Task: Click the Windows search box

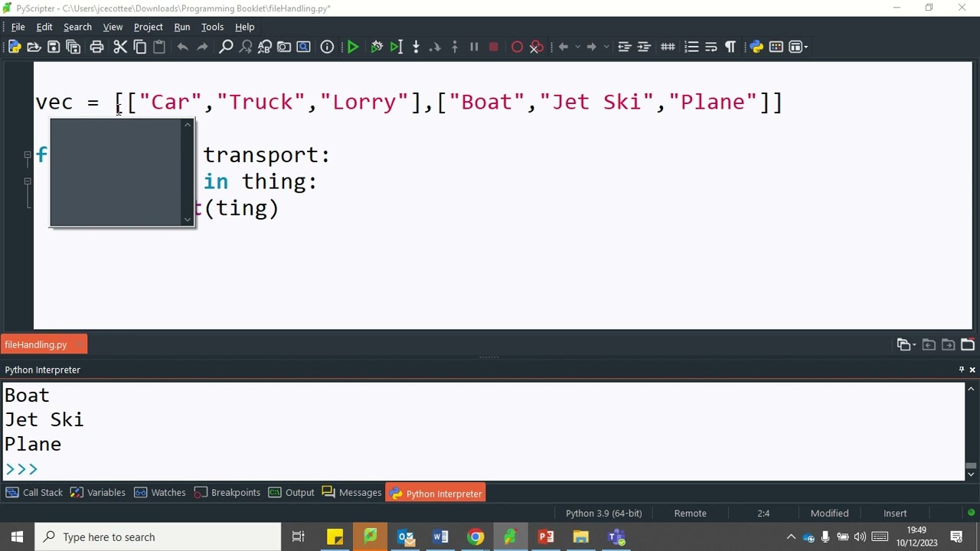Action: click(x=158, y=537)
